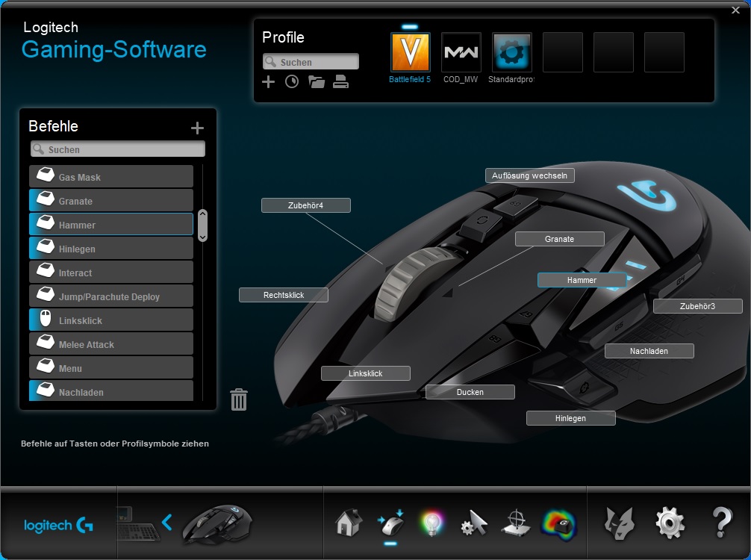Click the Nachladen assignment label on mouse

tap(649, 351)
